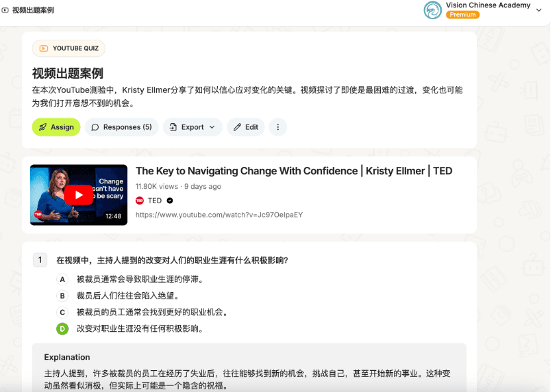This screenshot has height=392, width=551.
Task: Select answer option B
Action: tap(62, 296)
